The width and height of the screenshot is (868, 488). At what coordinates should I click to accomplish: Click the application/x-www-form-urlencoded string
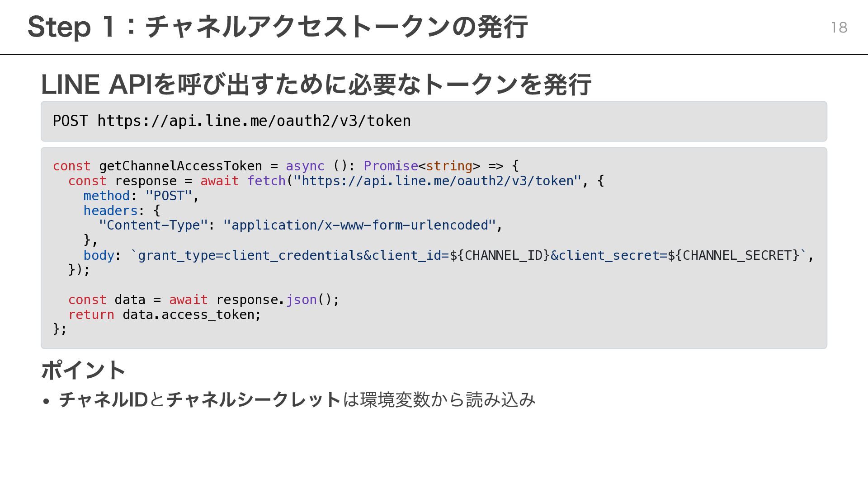pos(359,225)
